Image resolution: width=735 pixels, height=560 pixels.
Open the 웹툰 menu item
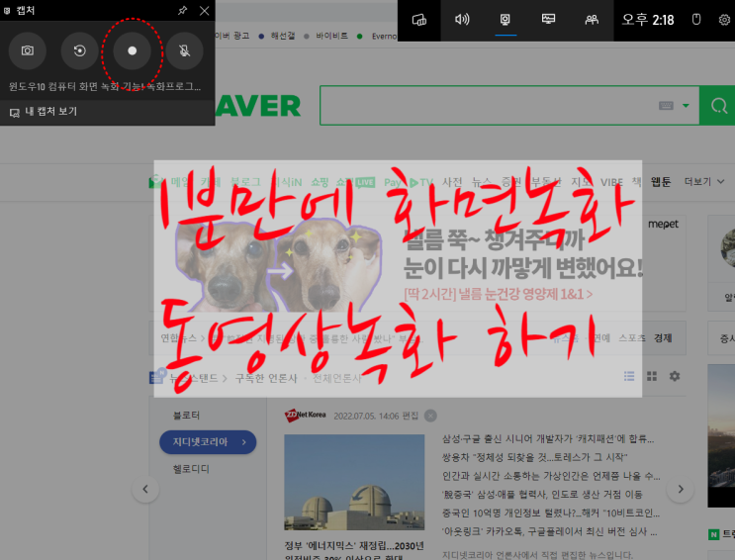click(661, 182)
